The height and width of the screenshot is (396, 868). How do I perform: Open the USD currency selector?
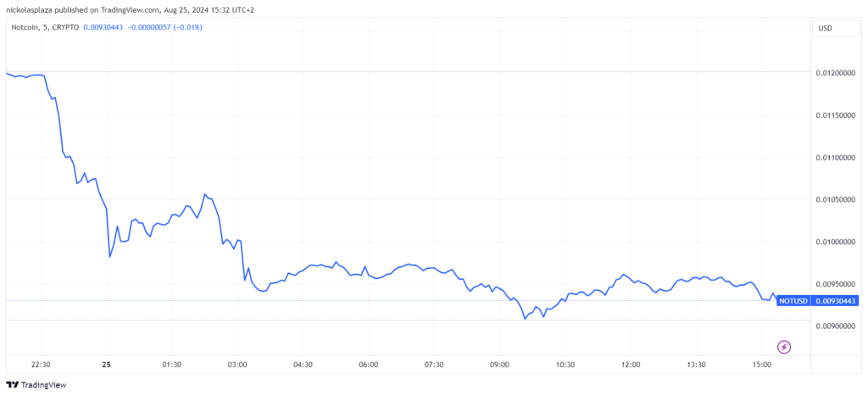824,28
